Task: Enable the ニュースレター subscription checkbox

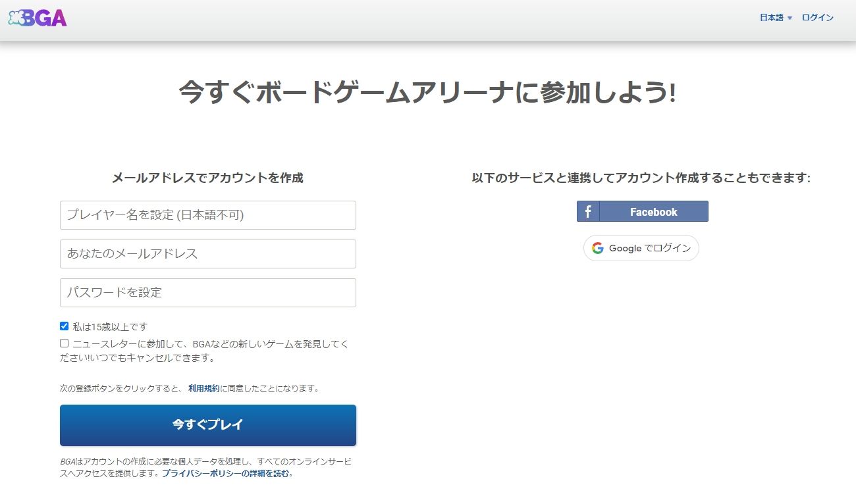Action: pyautogui.click(x=65, y=343)
